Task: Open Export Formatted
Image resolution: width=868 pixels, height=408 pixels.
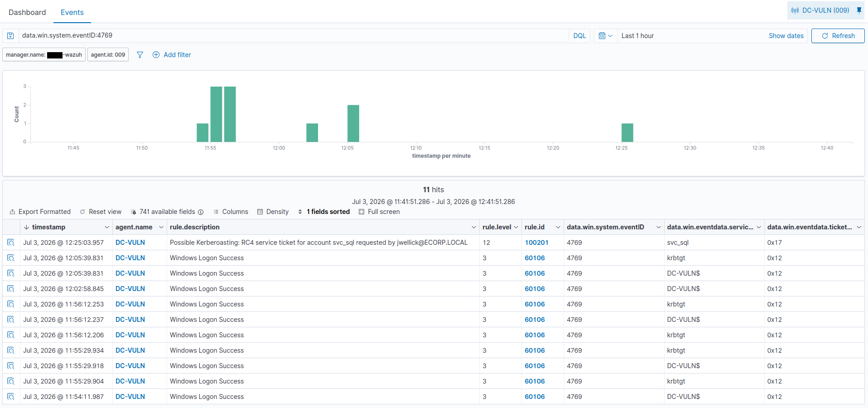Action: tap(40, 212)
